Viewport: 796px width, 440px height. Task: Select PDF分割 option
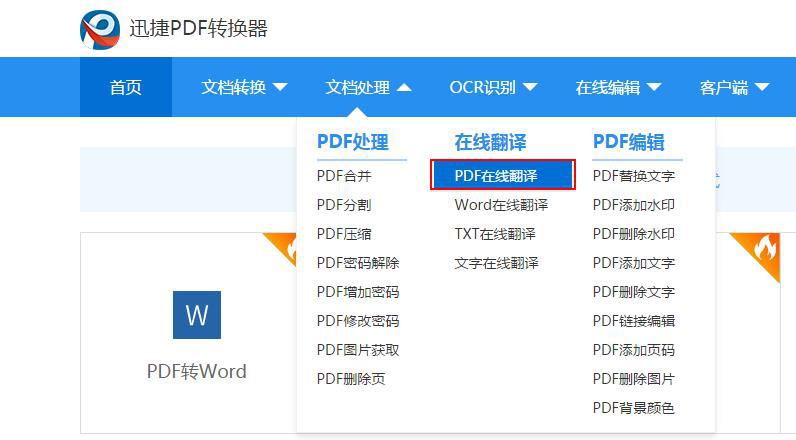point(344,205)
